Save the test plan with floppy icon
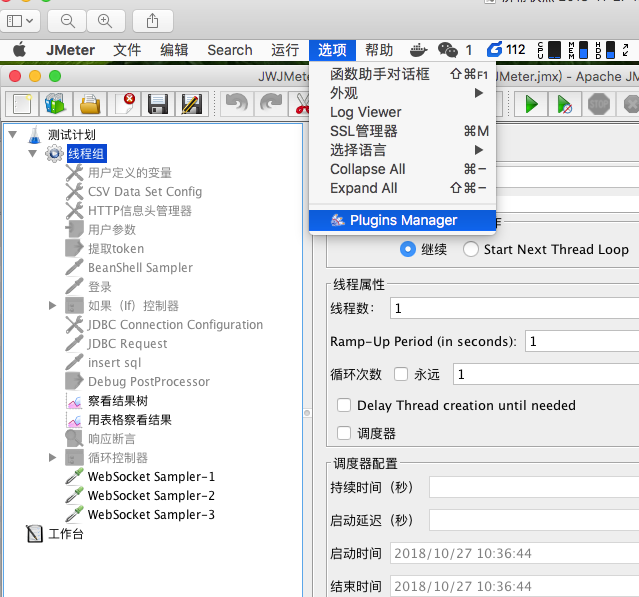 (158, 104)
